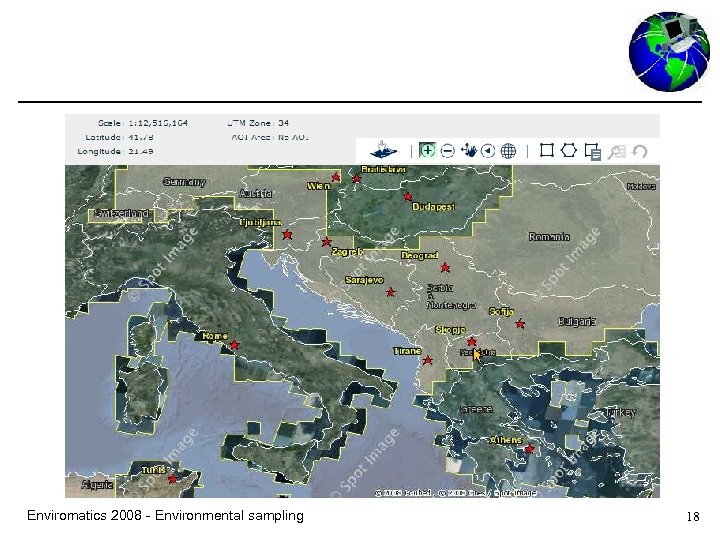Click the globe computer logo
Image resolution: width=720 pixels, height=540 pixels.
(x=669, y=51)
